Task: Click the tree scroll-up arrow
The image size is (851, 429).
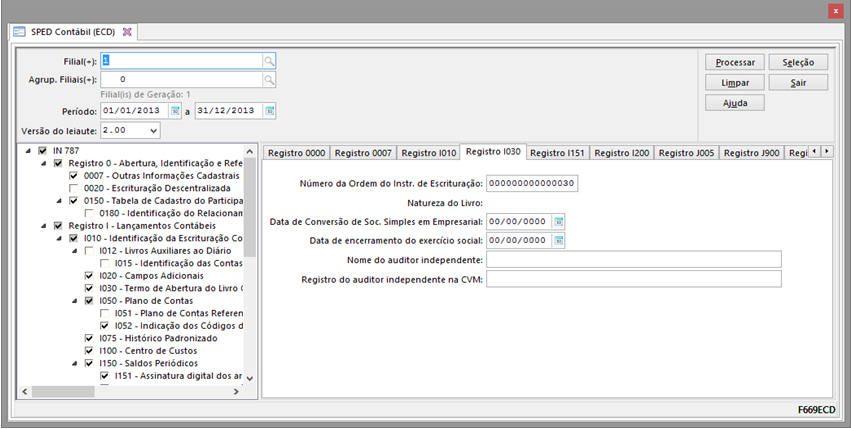Action: coord(250,152)
